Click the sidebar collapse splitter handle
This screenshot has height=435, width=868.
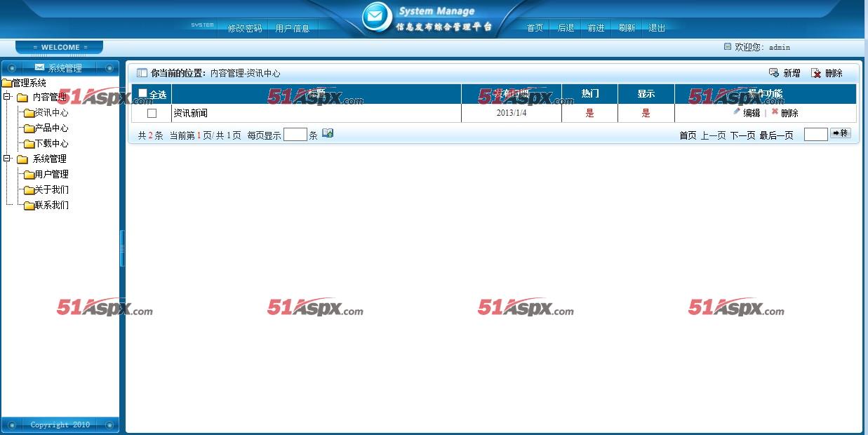[122, 248]
